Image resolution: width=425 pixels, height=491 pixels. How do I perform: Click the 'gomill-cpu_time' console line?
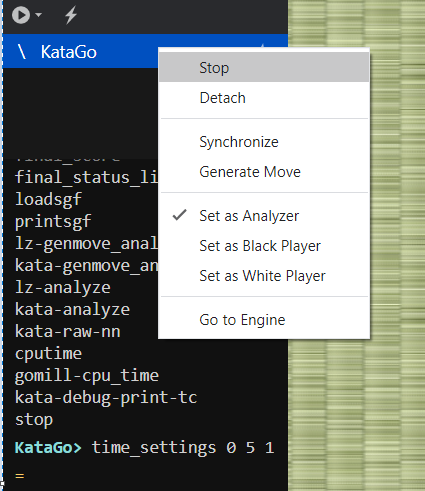pos(87,375)
